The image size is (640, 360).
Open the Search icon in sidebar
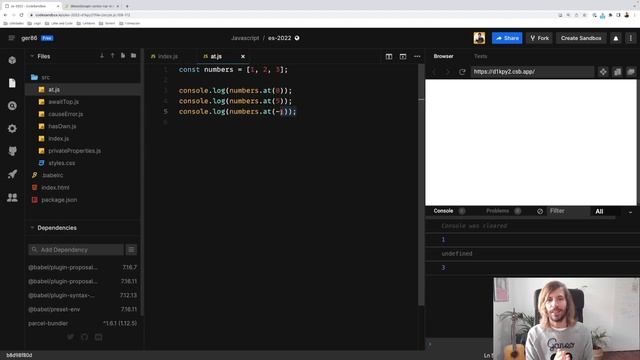[x=12, y=106]
